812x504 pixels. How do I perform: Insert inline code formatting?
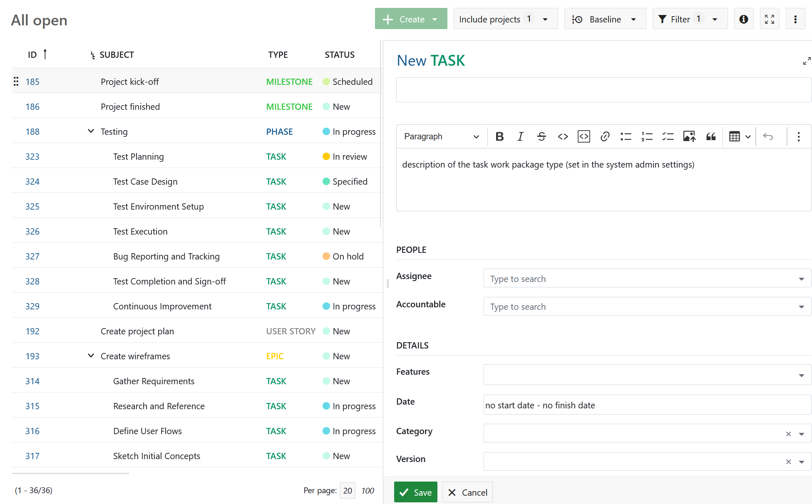563,136
